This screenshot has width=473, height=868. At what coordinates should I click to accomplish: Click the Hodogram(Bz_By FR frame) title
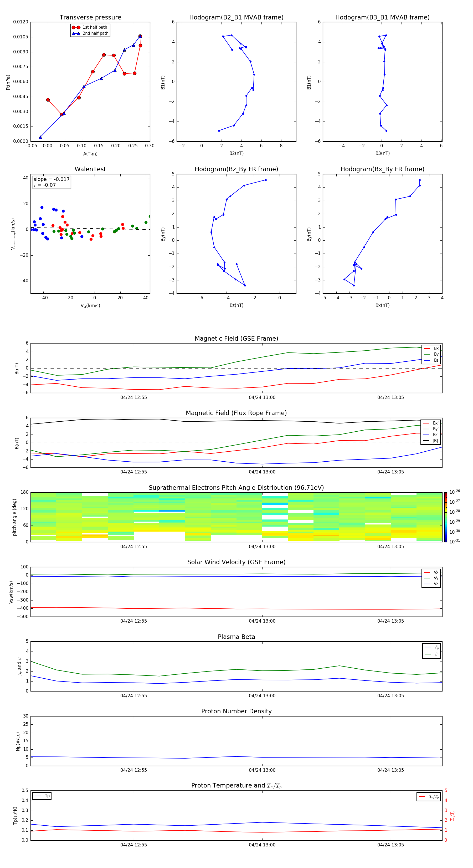pyautogui.click(x=236, y=169)
